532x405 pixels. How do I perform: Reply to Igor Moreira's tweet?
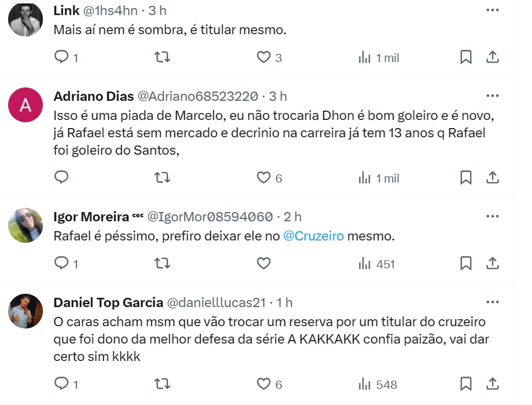[x=61, y=264]
